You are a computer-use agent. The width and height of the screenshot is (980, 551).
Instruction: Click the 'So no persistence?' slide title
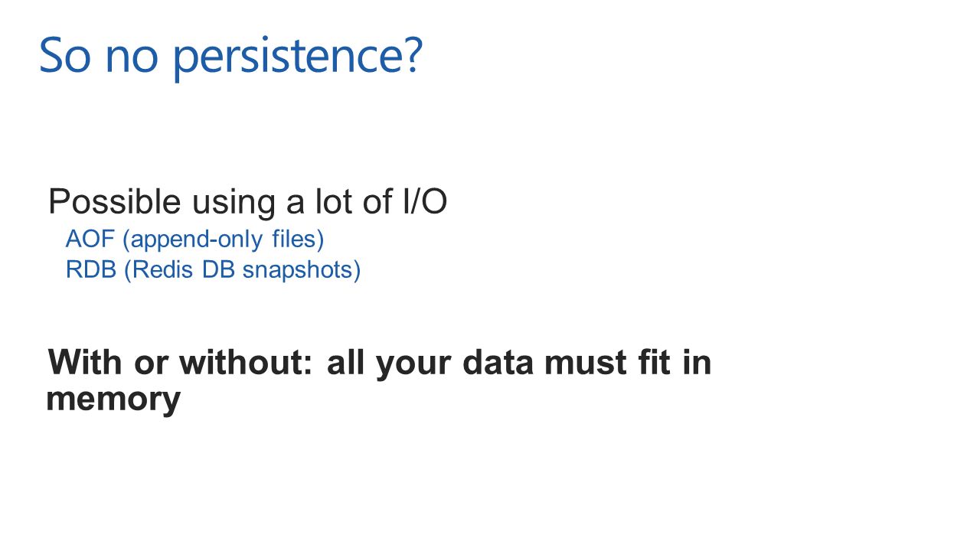point(230,56)
